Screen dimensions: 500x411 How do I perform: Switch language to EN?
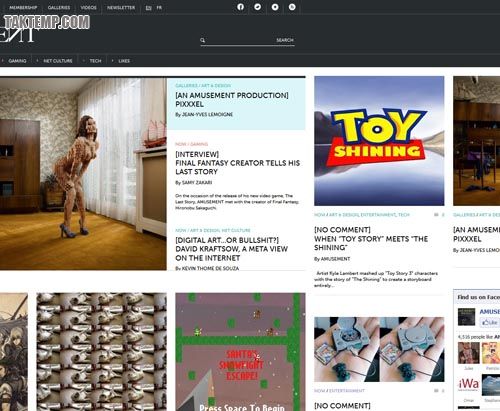pos(149,8)
